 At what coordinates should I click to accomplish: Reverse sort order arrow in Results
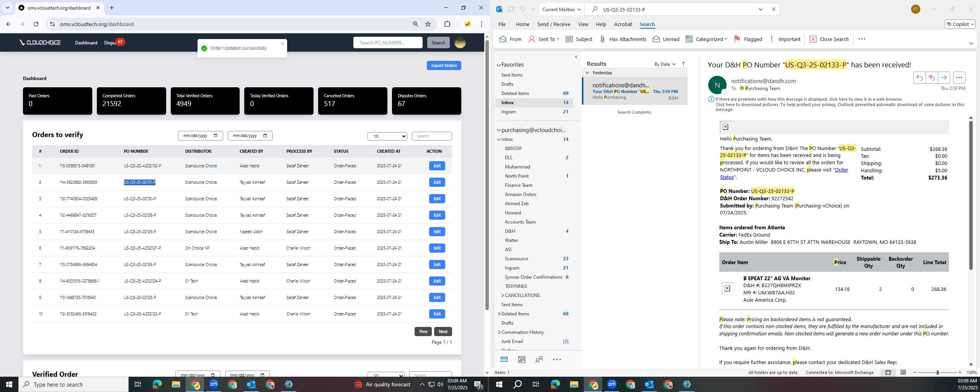coord(683,64)
